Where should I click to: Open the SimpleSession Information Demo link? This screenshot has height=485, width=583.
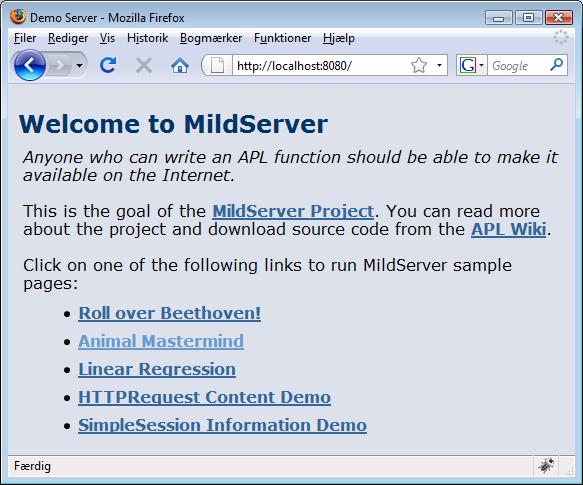pos(222,425)
